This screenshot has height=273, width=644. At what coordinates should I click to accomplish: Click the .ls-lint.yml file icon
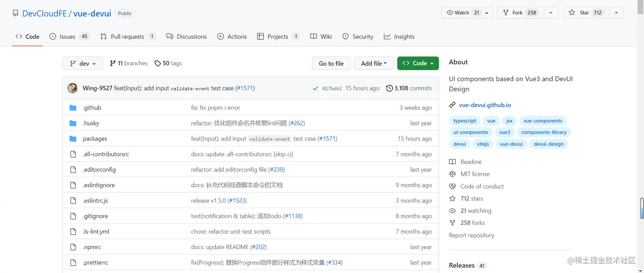tap(73, 232)
